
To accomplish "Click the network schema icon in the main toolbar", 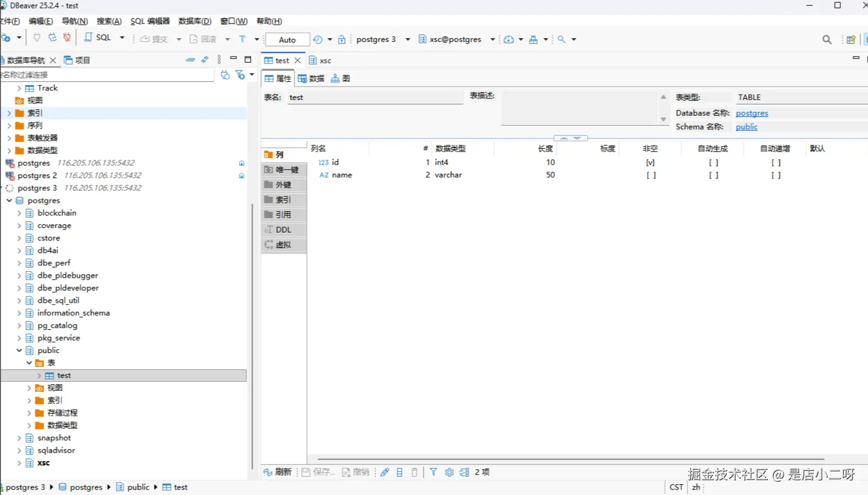I will pos(533,39).
